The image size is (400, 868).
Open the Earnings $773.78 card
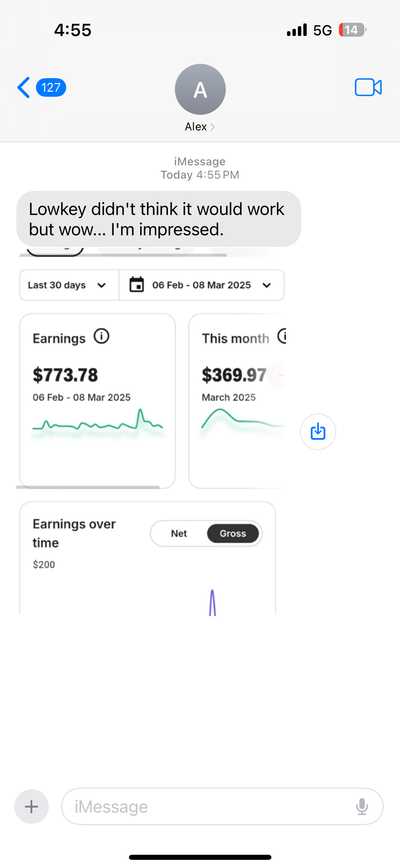tap(97, 401)
